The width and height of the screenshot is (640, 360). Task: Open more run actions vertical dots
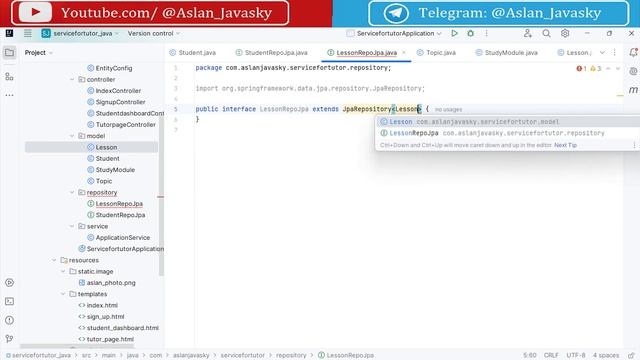pos(486,33)
